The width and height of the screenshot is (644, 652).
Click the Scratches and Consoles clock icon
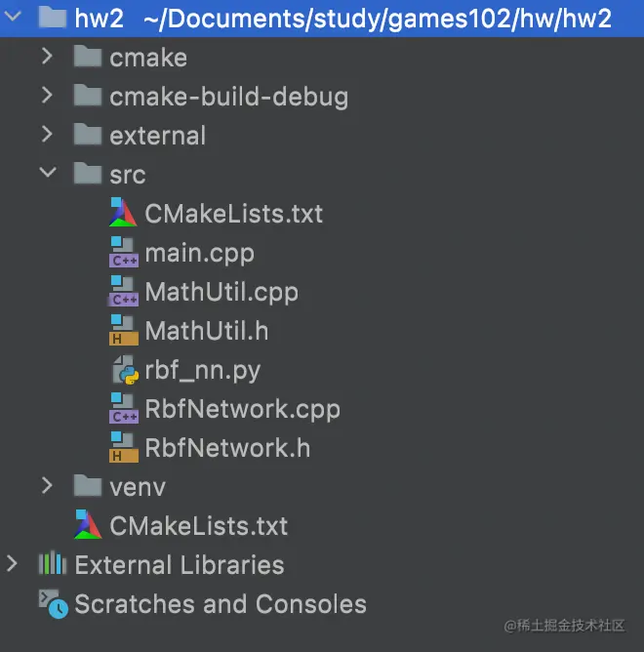click(x=54, y=604)
